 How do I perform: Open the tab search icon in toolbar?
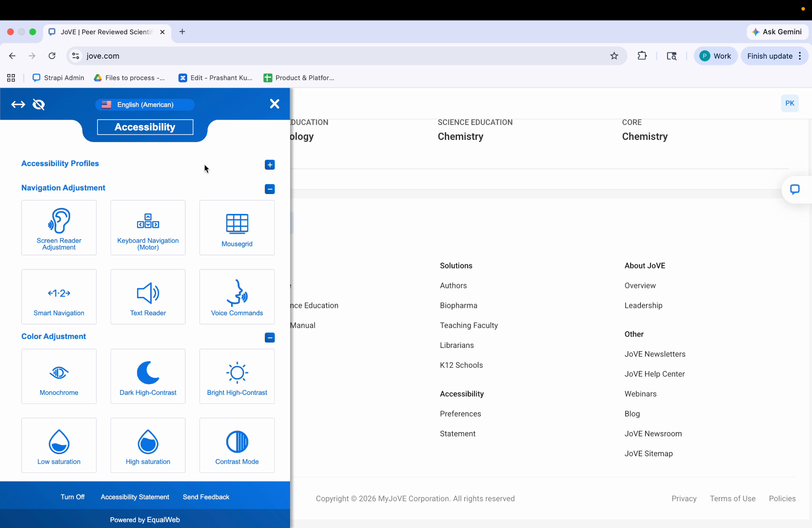tap(672, 56)
